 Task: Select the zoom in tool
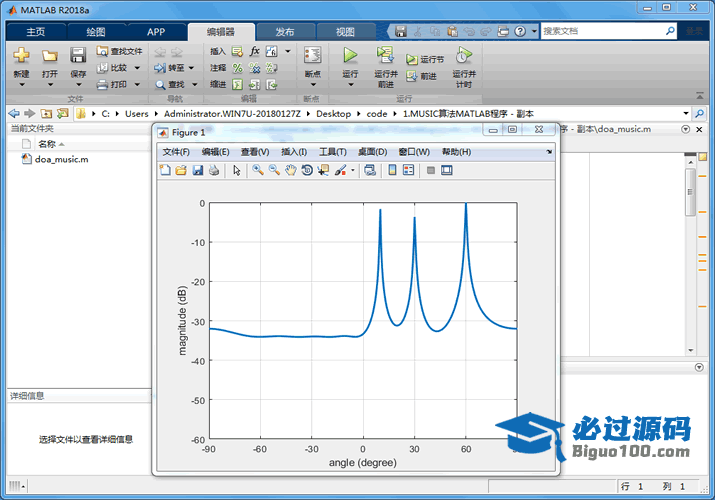click(x=258, y=170)
